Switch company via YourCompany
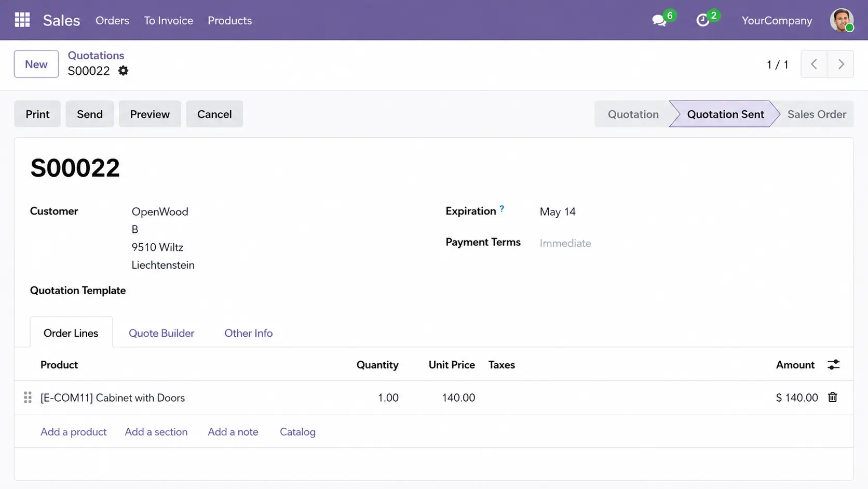This screenshot has width=868, height=489. pos(777,20)
